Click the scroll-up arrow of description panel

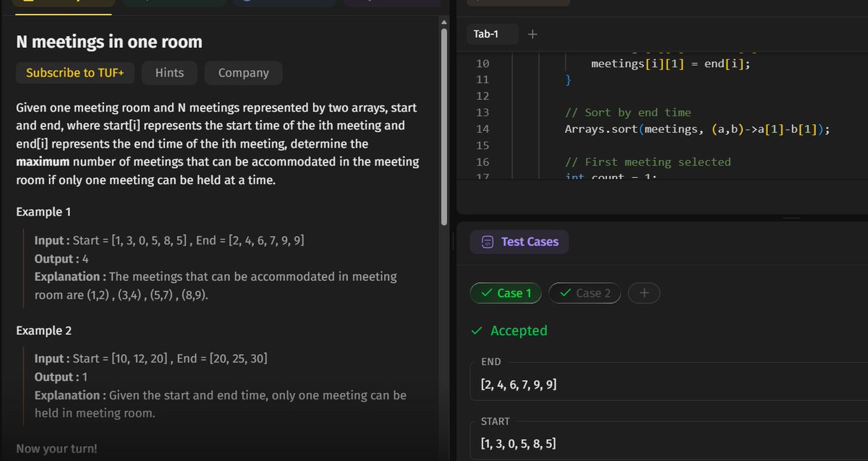pos(444,22)
